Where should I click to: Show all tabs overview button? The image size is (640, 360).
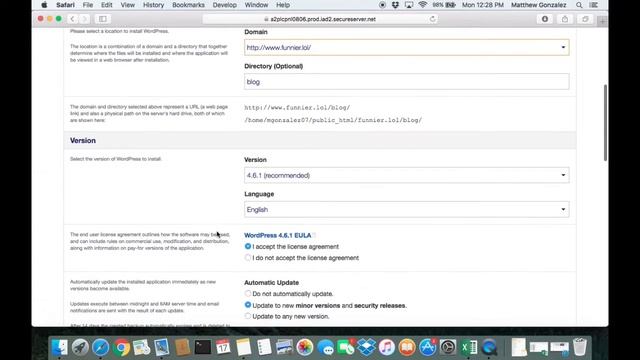tap(585, 19)
